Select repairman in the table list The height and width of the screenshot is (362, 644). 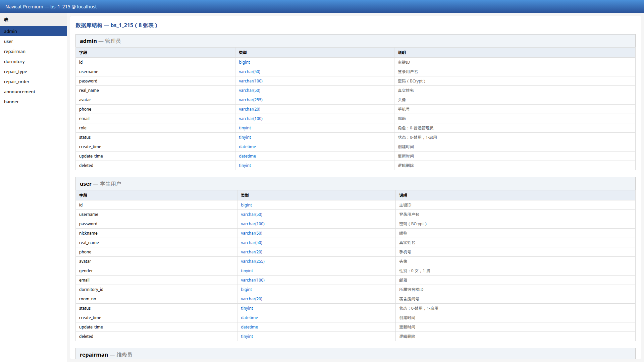tap(33, 51)
